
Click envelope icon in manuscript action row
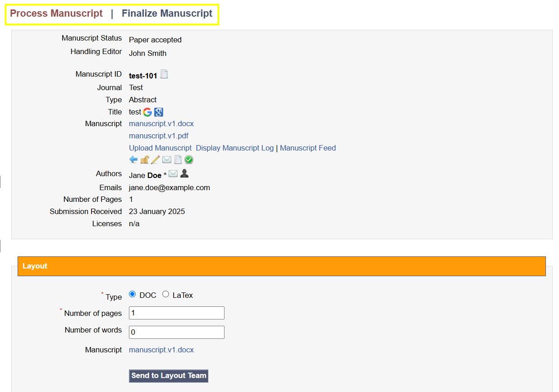(x=167, y=160)
